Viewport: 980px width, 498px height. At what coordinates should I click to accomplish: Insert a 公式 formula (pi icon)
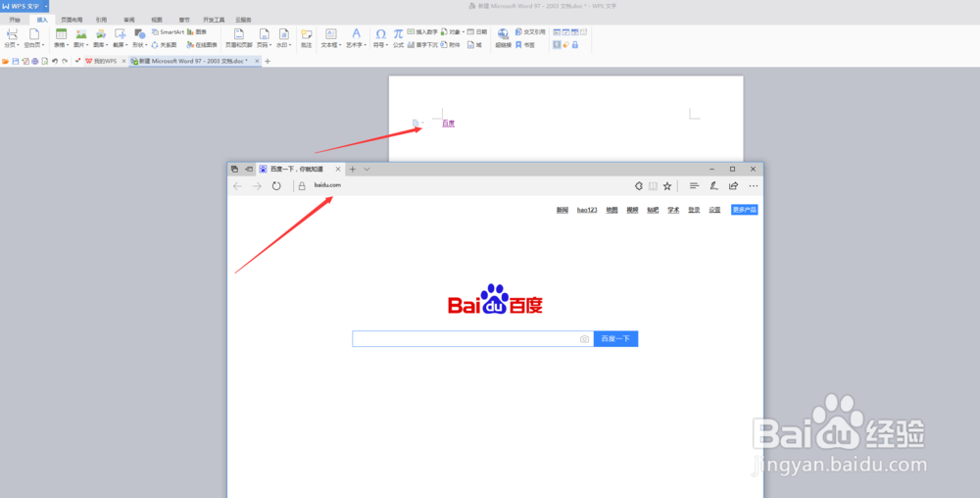pos(398,37)
